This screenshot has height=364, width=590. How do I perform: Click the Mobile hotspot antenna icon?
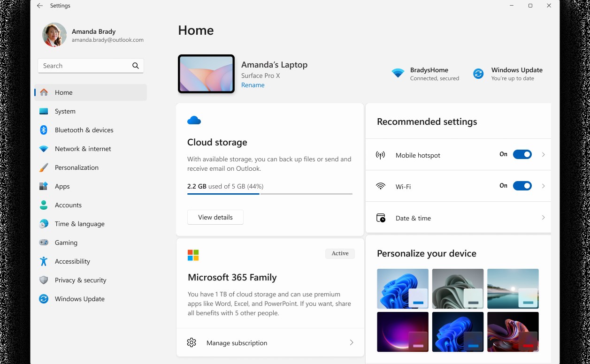pyautogui.click(x=381, y=155)
